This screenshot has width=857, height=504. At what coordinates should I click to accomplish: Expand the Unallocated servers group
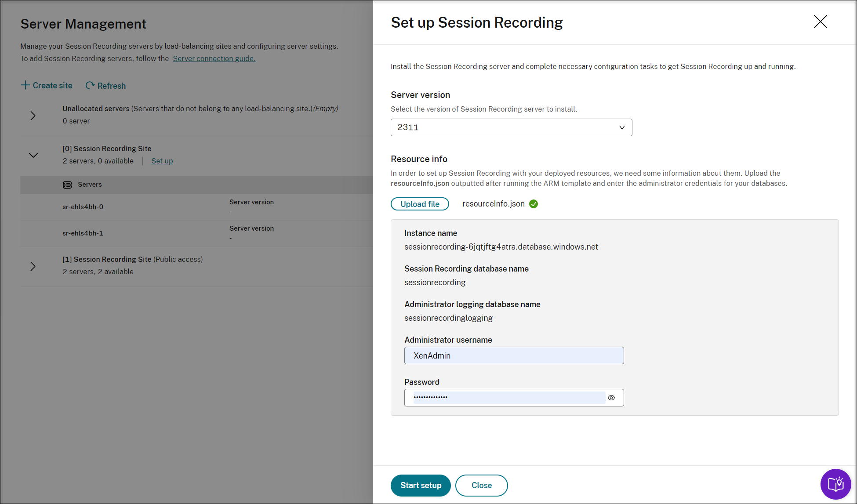pyautogui.click(x=33, y=116)
